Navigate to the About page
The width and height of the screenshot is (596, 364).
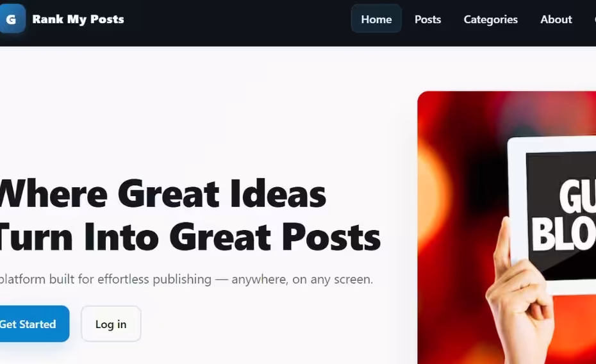[x=556, y=19]
